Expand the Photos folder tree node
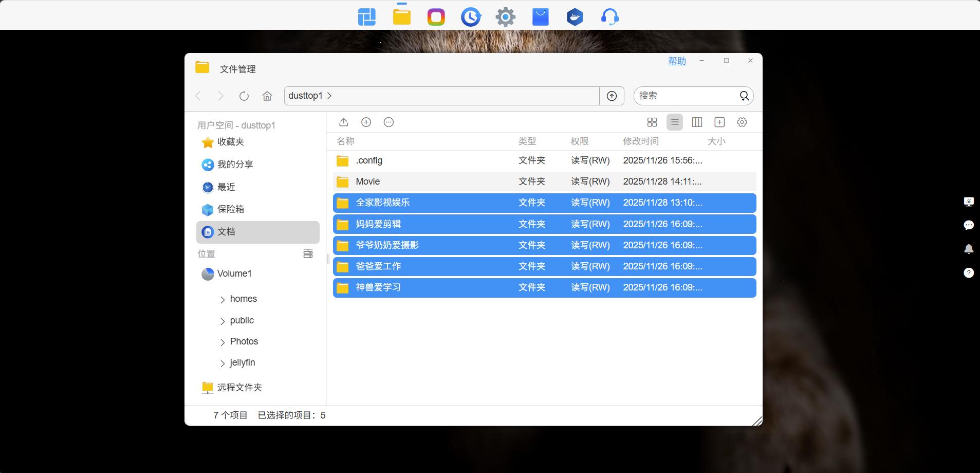The height and width of the screenshot is (473, 980). pos(223,342)
